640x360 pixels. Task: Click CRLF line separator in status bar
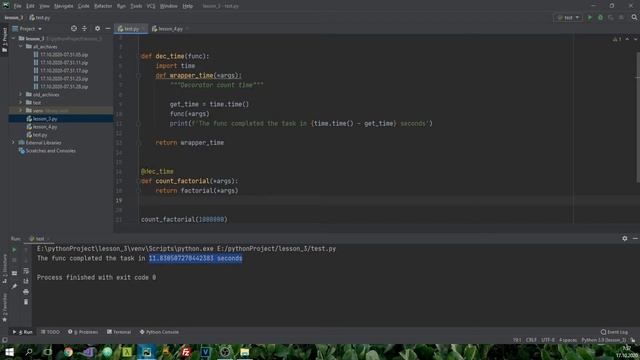(x=531, y=340)
